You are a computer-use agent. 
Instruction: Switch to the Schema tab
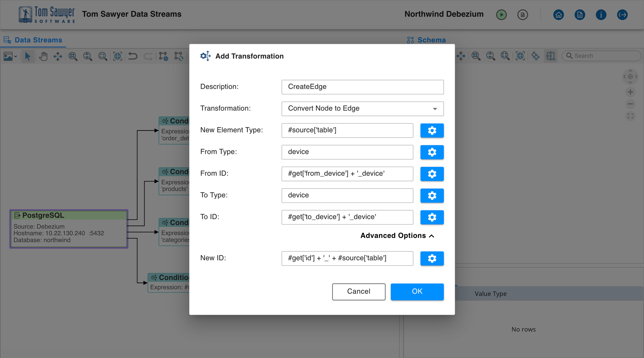[426, 40]
